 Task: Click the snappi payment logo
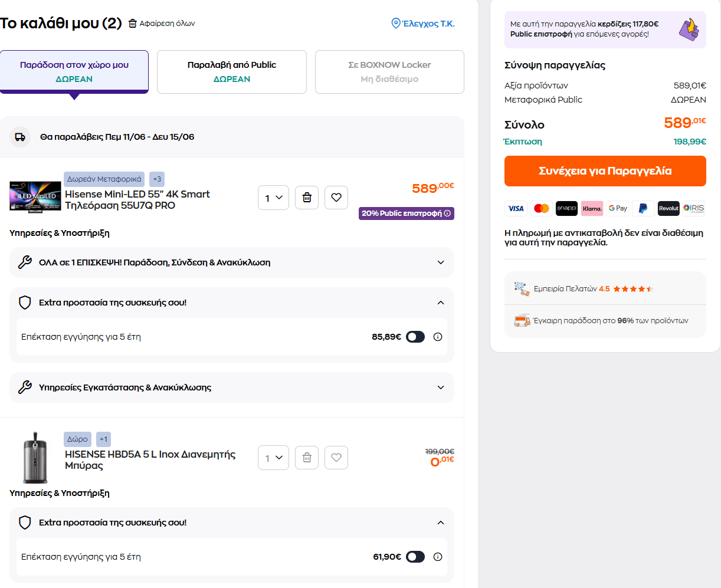566,208
